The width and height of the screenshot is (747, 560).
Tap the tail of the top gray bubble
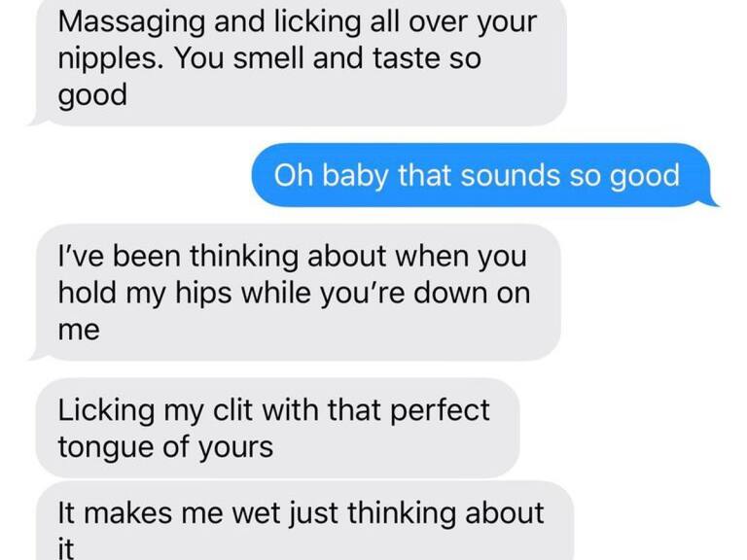(x=36, y=120)
